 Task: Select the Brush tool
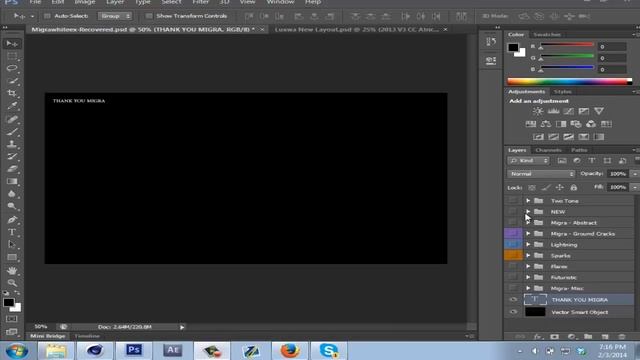click(12, 131)
